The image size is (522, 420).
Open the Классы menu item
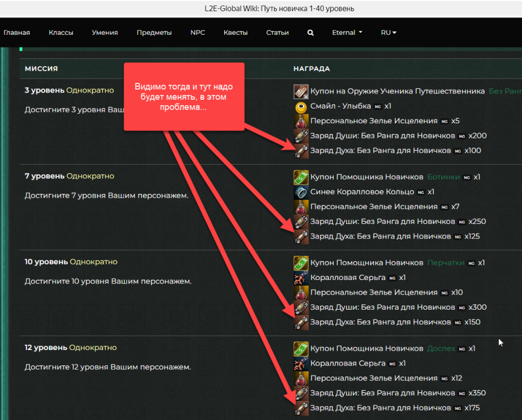pyautogui.click(x=61, y=32)
